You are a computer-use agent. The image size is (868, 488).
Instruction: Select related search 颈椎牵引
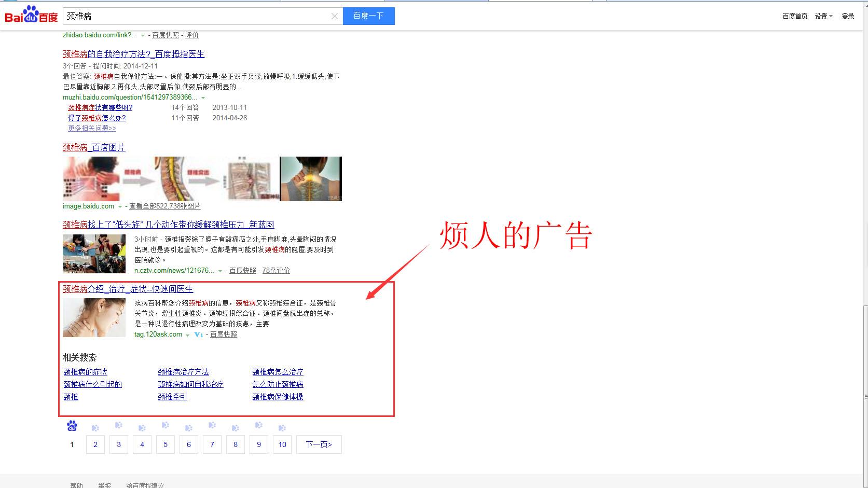pyautogui.click(x=172, y=397)
